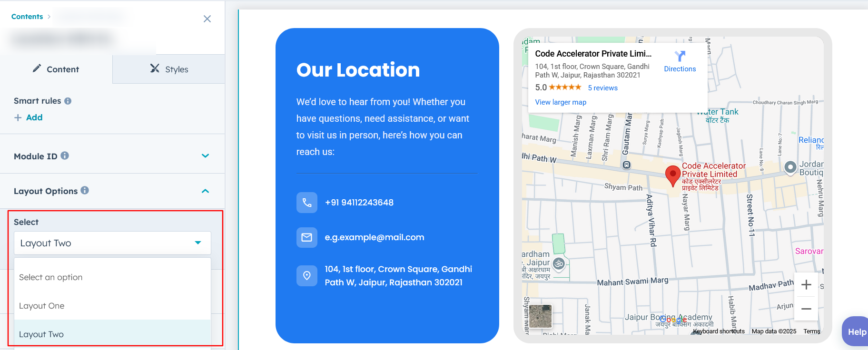Switch to the Styles tab

[x=169, y=69]
